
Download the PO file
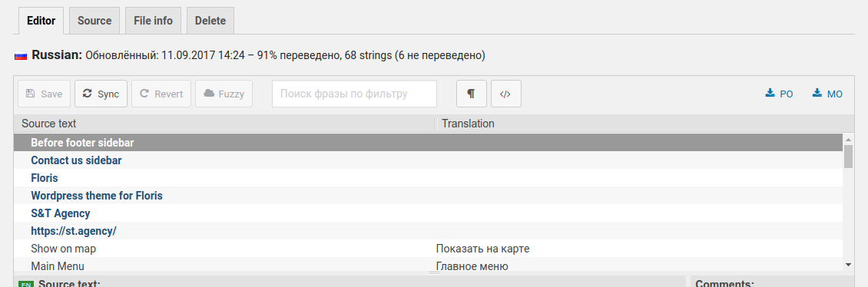[x=780, y=94]
